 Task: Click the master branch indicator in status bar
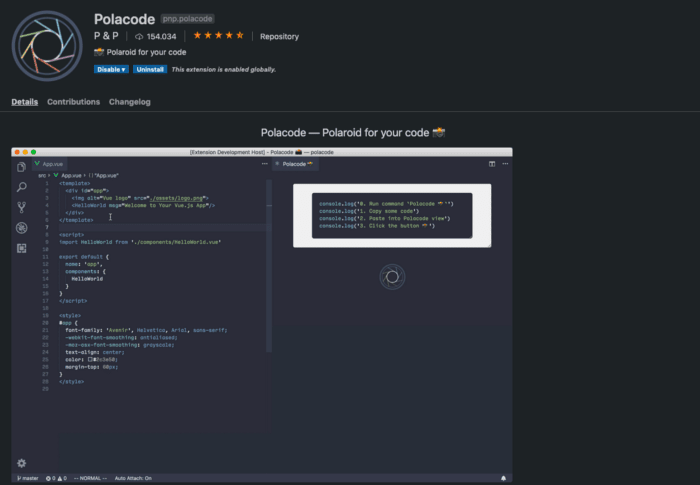pos(28,478)
